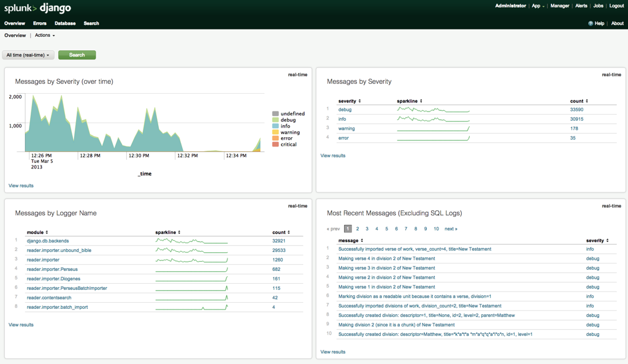Click the Administrator user link

click(510, 6)
